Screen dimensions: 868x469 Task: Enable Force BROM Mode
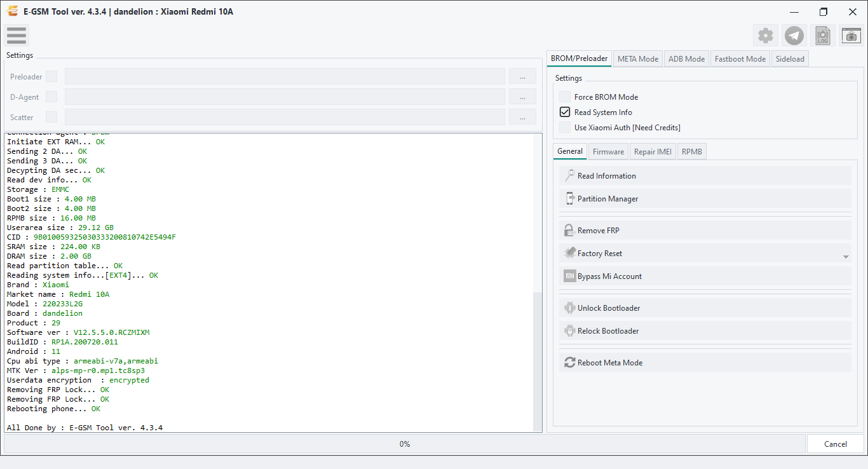point(565,97)
